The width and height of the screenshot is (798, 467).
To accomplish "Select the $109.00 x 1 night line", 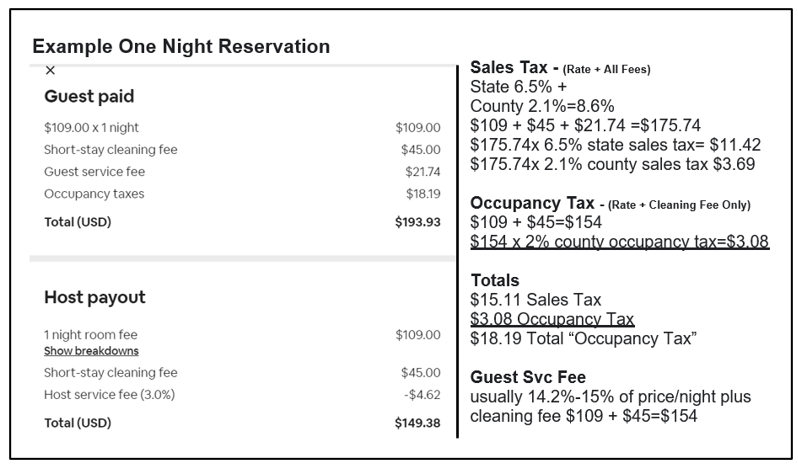I will (90, 127).
